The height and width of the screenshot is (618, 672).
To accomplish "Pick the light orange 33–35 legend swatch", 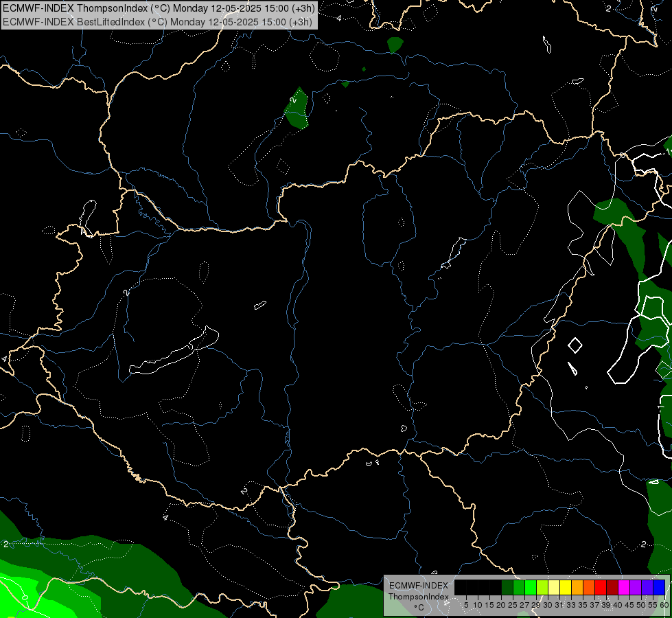I will (x=577, y=587).
